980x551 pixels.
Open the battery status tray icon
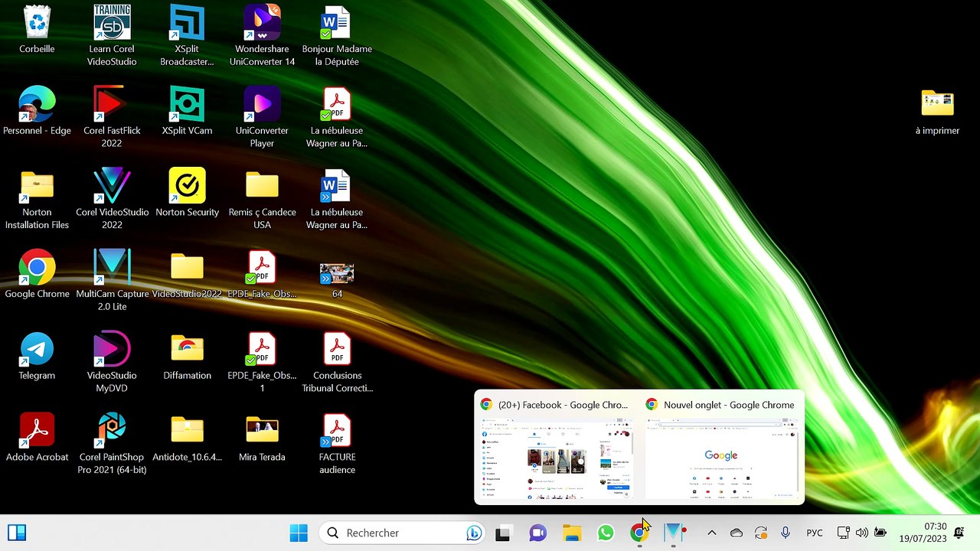tap(880, 533)
